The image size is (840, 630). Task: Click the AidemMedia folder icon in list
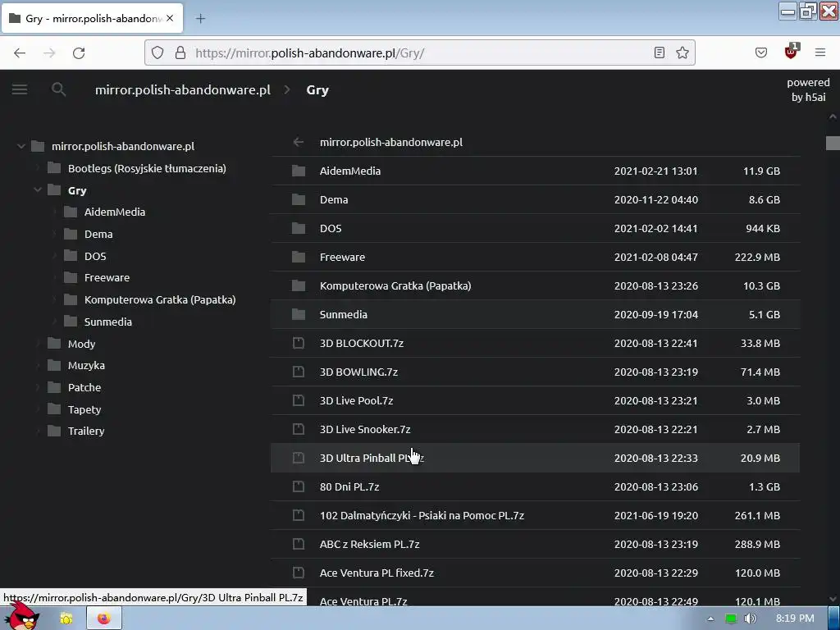[299, 171]
